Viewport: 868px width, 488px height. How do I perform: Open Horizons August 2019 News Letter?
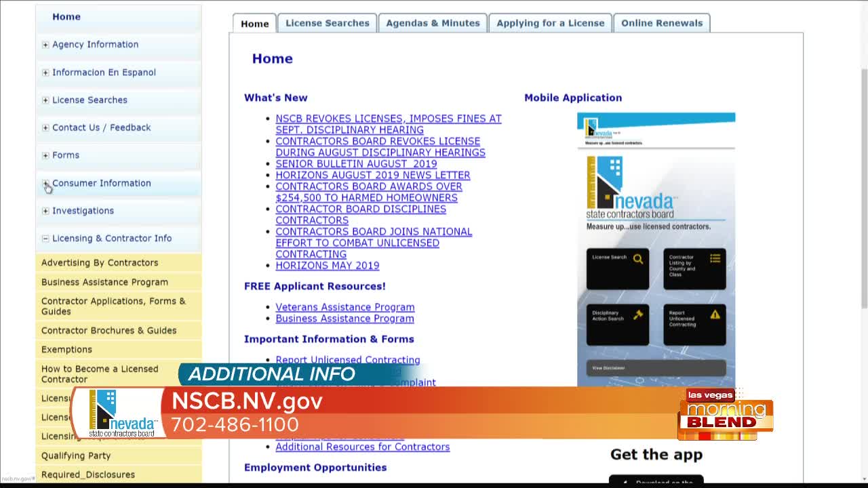coord(373,176)
